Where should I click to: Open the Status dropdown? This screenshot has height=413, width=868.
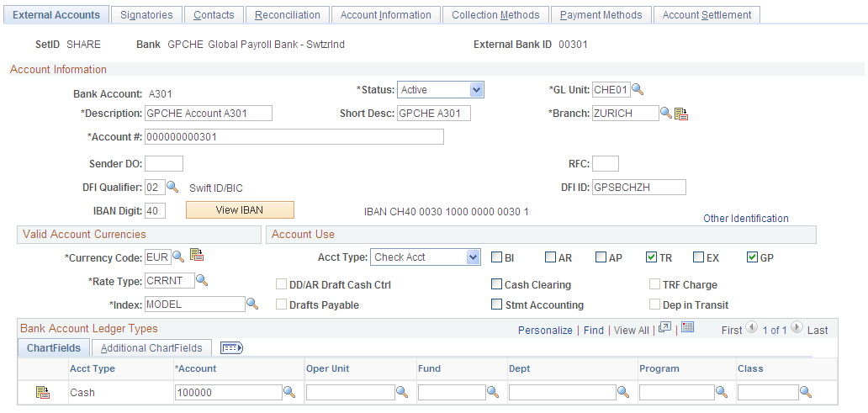pyautogui.click(x=441, y=89)
